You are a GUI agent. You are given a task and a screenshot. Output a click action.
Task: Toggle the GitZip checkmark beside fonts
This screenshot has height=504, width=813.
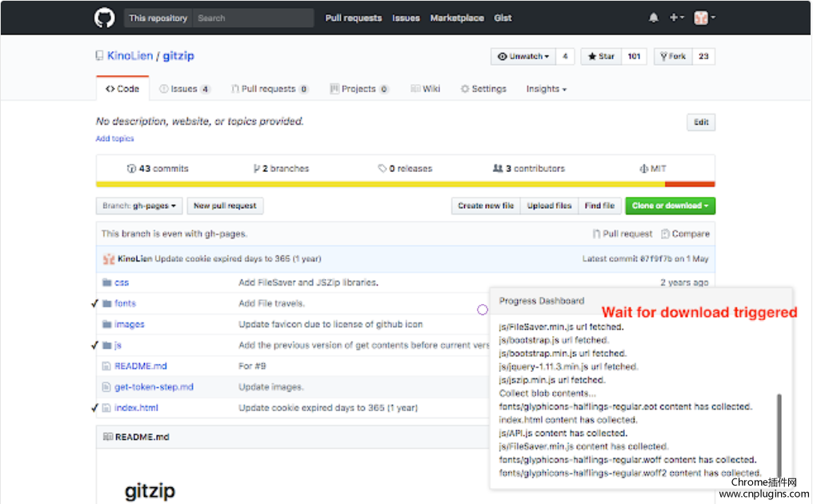coord(94,303)
